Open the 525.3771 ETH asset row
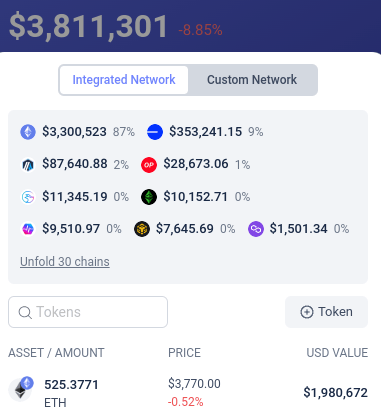 (x=188, y=393)
